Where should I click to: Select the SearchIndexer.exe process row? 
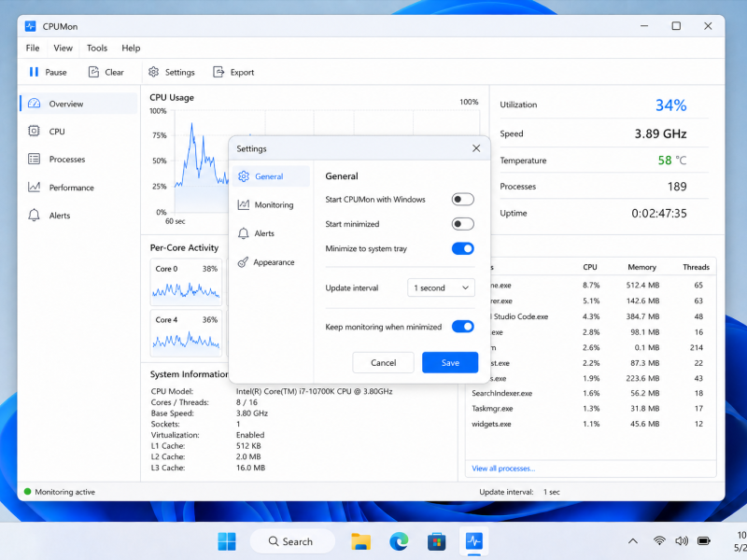click(591, 393)
